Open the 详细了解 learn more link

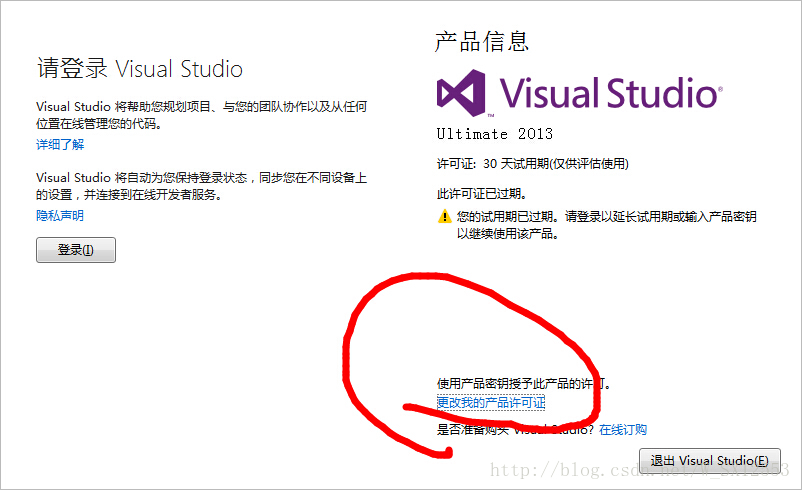[x=60, y=145]
